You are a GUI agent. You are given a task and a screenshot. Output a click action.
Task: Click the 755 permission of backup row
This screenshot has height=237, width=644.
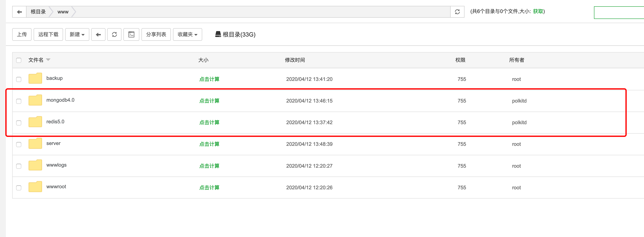462,79
